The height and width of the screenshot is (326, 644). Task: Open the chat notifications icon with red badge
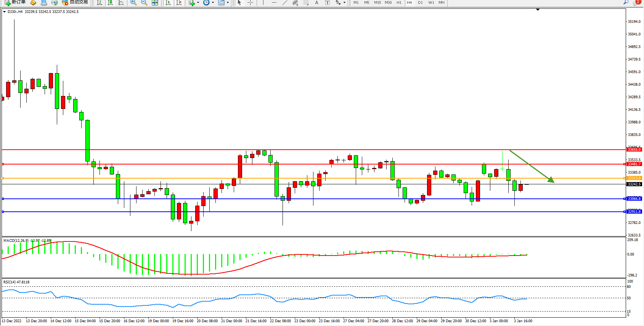click(x=636, y=3)
